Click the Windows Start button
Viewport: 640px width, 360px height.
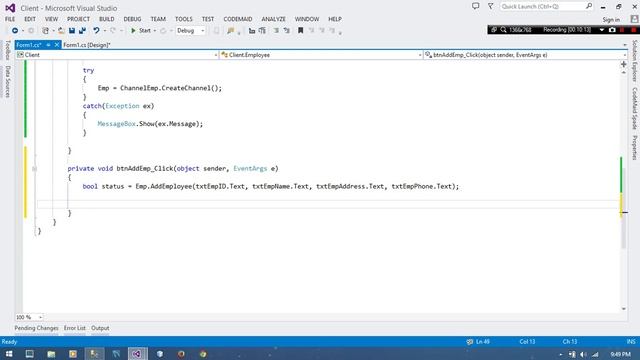tap(9, 354)
